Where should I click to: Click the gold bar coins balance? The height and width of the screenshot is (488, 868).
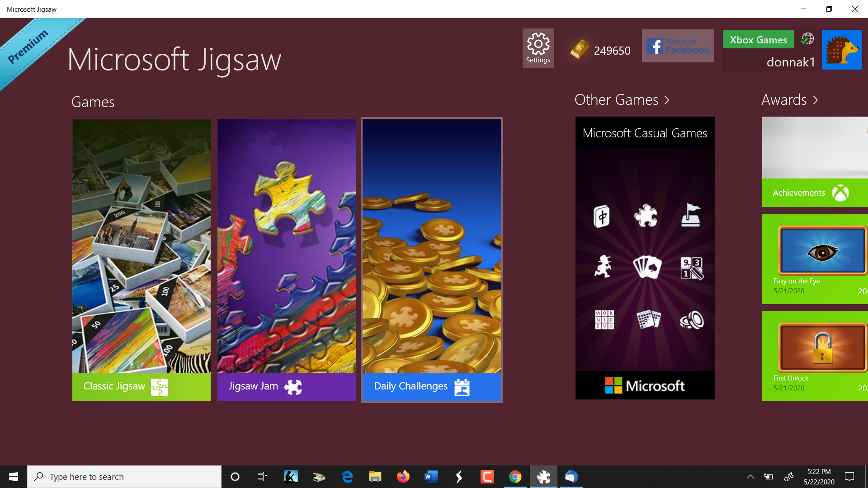[600, 50]
